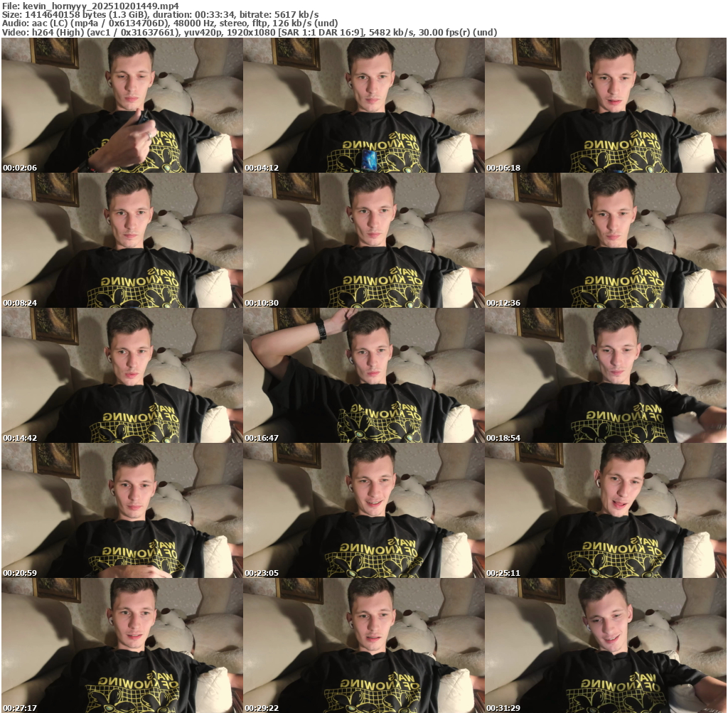Pick the frame stamped 00:25:11
Screen dimensions: 728x713
(606, 510)
